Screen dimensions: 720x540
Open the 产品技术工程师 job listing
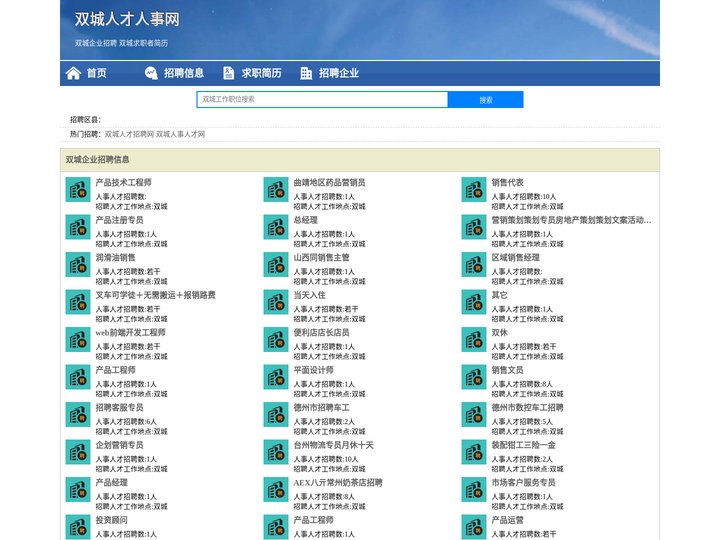click(124, 182)
